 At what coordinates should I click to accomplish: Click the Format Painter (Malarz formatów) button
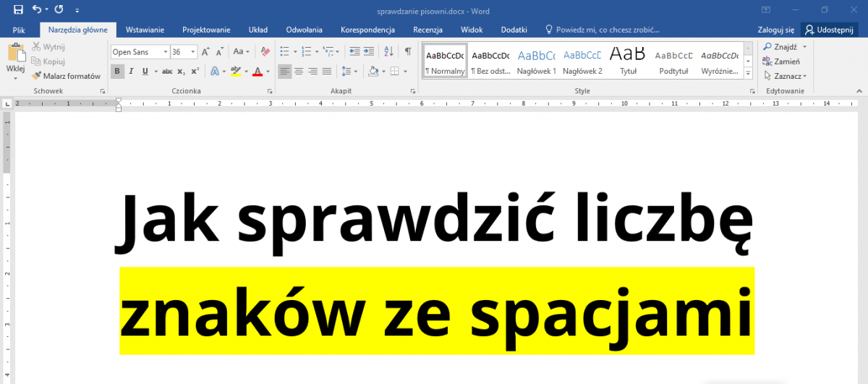pos(66,75)
